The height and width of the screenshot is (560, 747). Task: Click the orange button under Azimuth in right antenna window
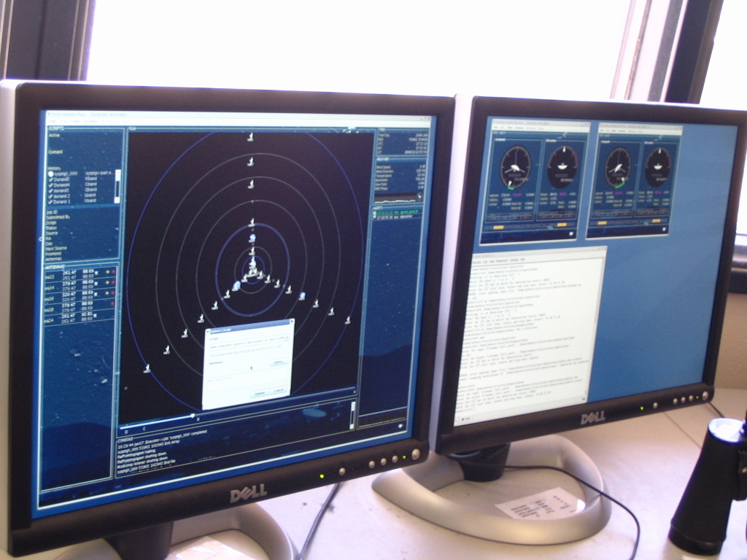coord(602,223)
